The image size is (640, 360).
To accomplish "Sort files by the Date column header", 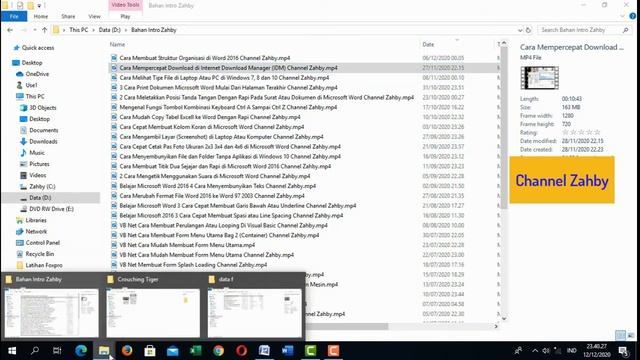I will click(428, 44).
